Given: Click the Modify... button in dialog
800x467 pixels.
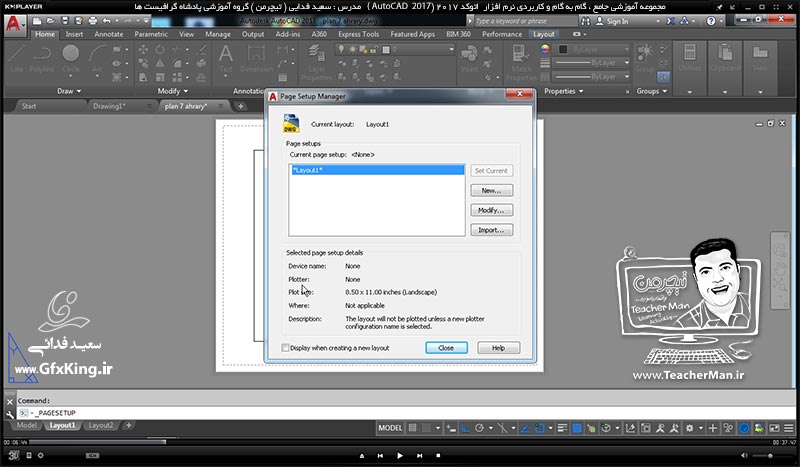Looking at the screenshot, I should [491, 210].
